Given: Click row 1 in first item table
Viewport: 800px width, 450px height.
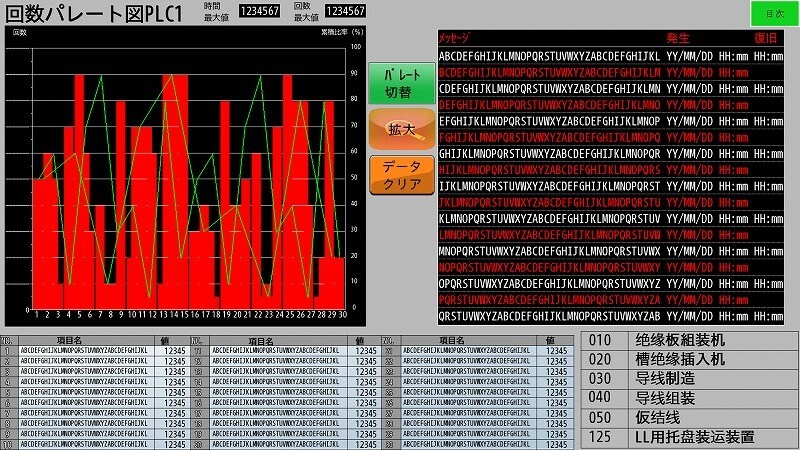Looking at the screenshot, I should pos(95,351).
